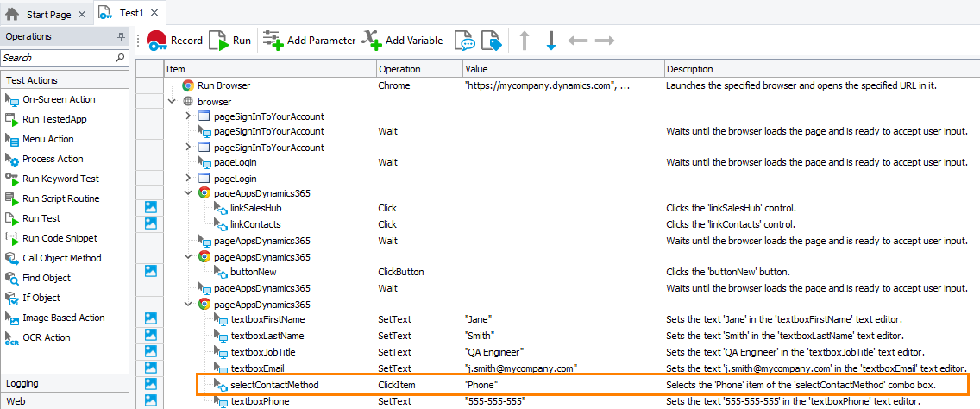Select the OCR Action operation

pyautogui.click(x=46, y=337)
